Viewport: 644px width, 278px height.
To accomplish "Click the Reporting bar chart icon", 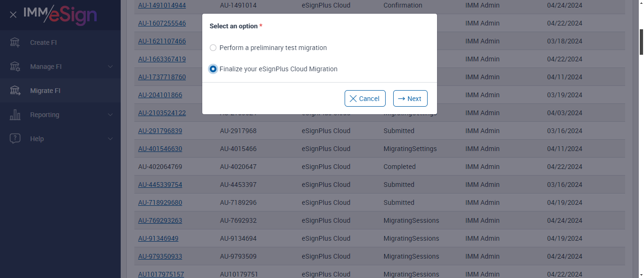I will [x=15, y=115].
